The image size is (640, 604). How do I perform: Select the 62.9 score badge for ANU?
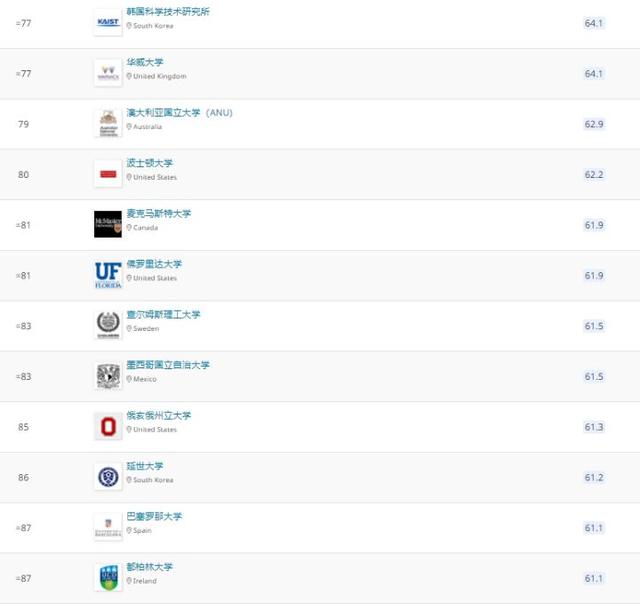click(594, 124)
